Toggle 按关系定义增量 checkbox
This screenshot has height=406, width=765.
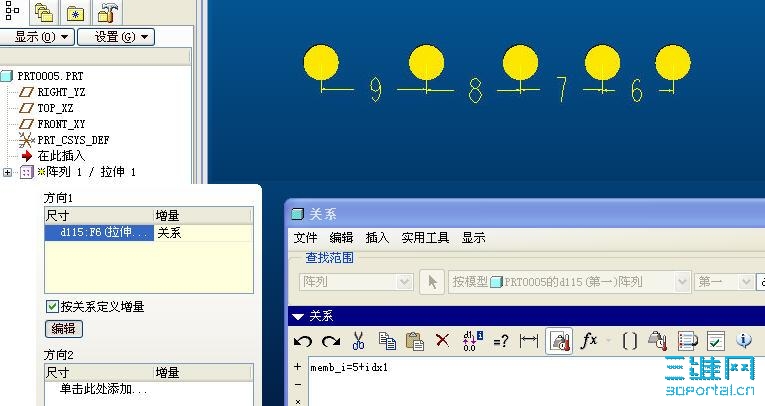point(52,306)
